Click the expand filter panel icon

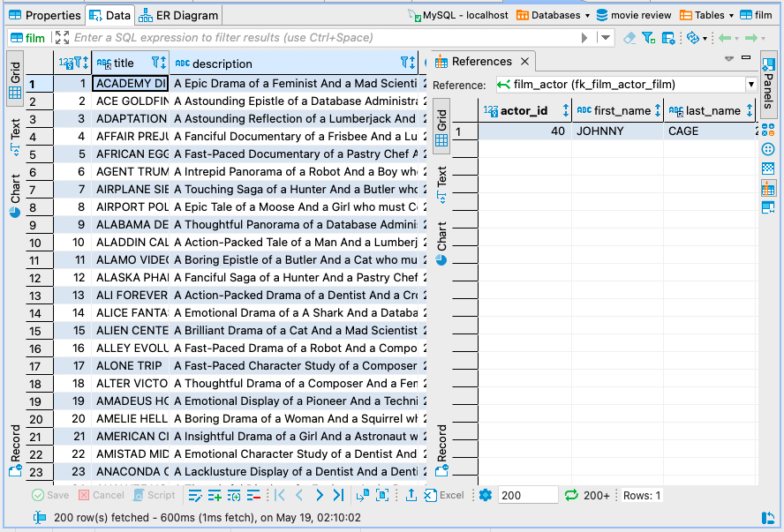pyautogui.click(x=62, y=37)
